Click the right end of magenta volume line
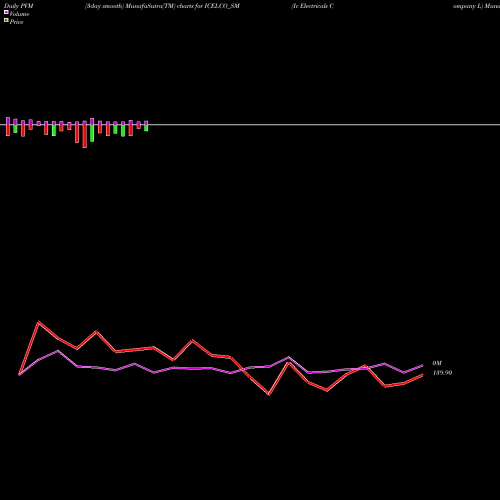The image size is (500, 500). click(x=423, y=365)
